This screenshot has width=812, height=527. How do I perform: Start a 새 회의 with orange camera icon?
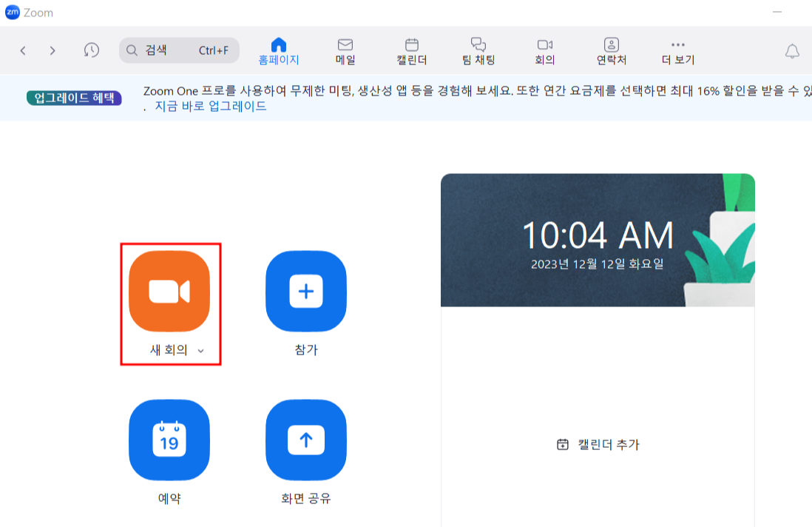click(x=169, y=291)
